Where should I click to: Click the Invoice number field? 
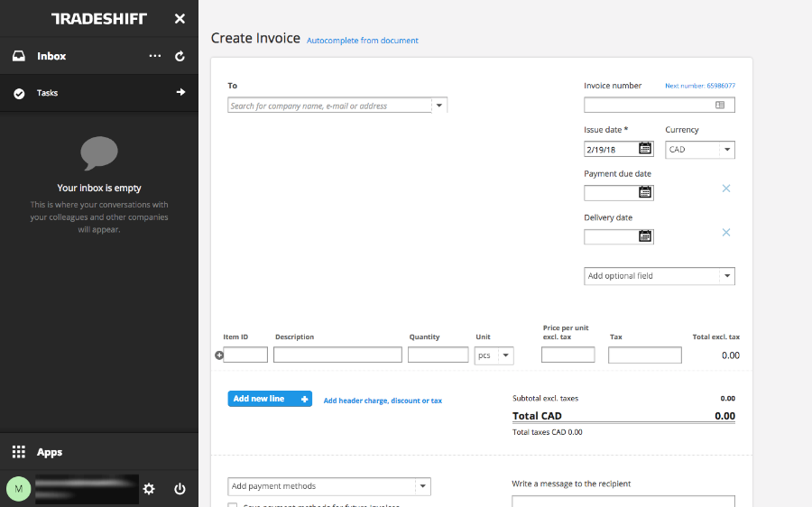pos(660,106)
